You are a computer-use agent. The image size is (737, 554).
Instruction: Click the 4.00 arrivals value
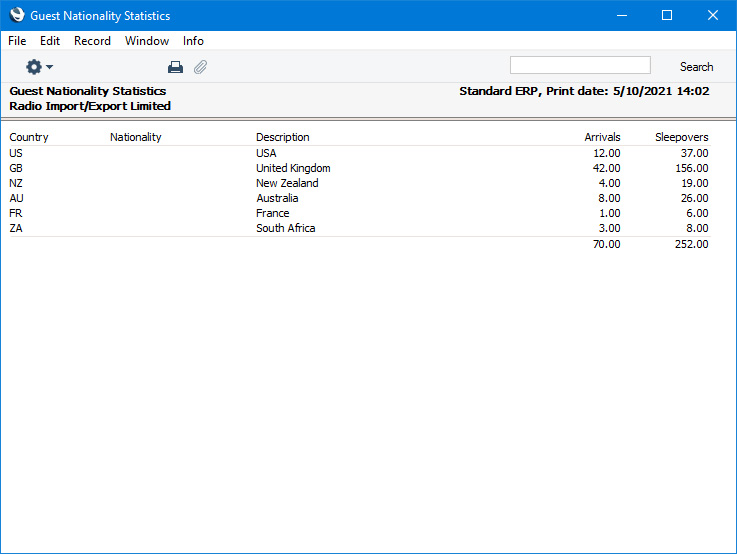click(609, 183)
